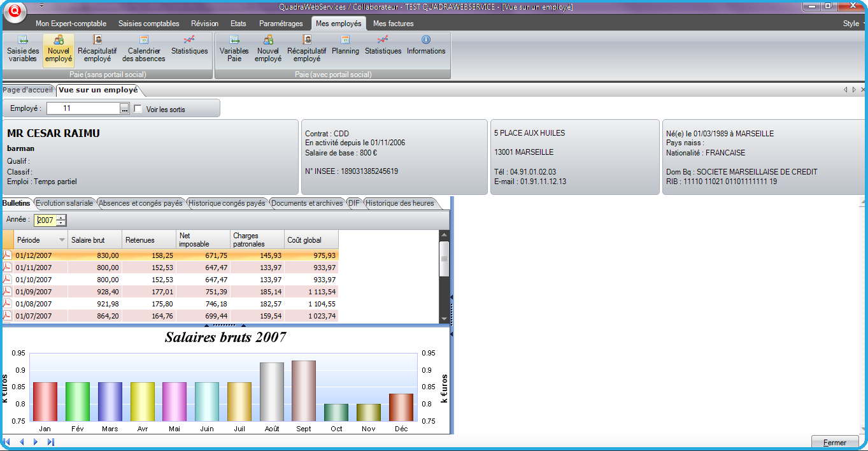Open PDF bulletin for 01/08/2007
Viewport: 868px width, 451px height.
[x=8, y=303]
